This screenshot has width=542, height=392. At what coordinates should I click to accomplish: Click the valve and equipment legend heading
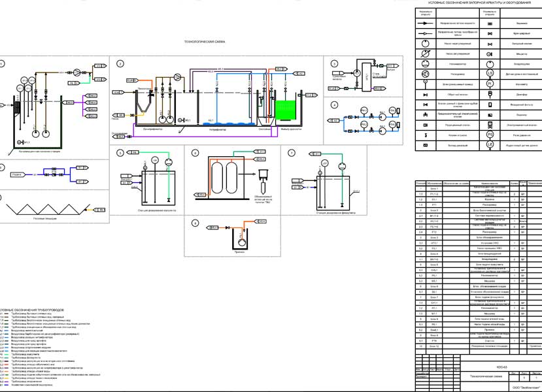(479, 3)
